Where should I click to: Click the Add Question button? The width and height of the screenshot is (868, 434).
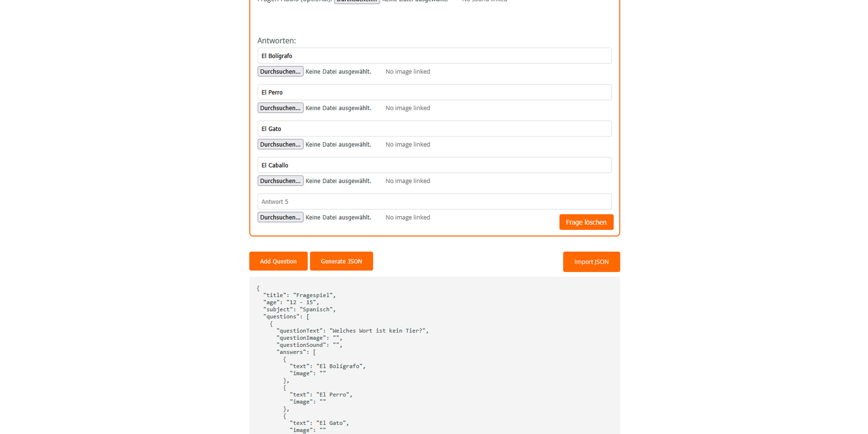[278, 261]
